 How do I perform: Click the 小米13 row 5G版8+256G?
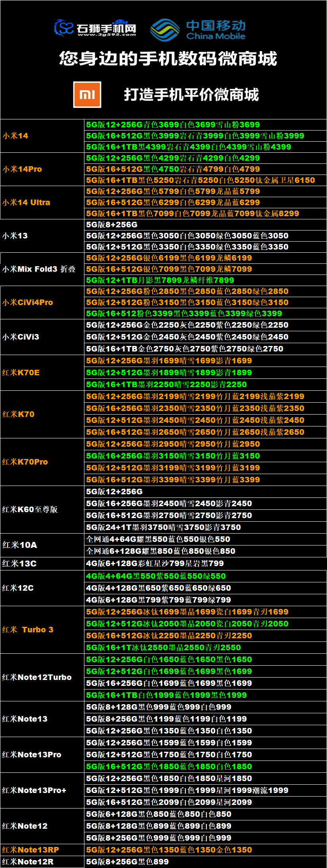206,225
